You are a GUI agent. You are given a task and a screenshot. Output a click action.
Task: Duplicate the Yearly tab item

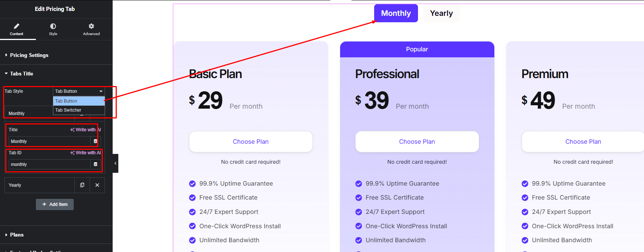coord(82,185)
